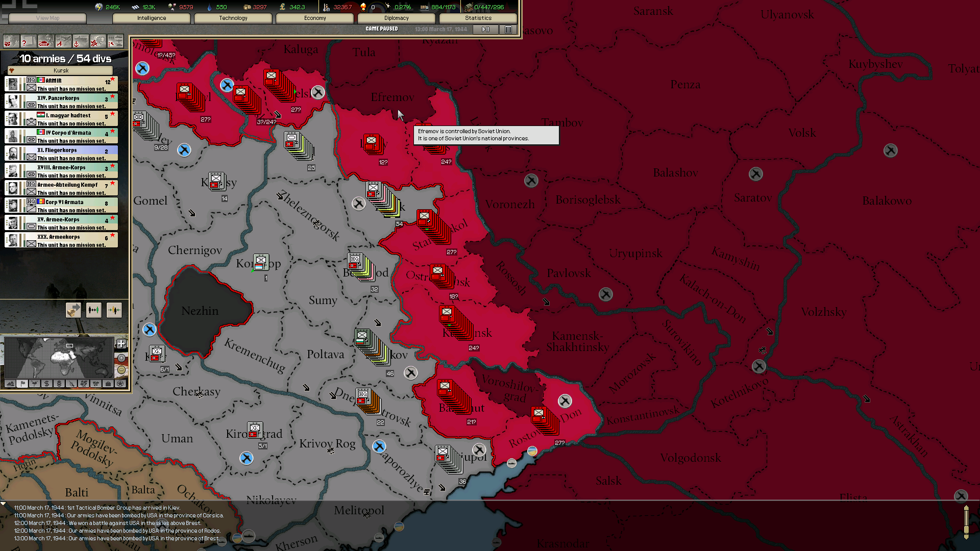Open the Technology tab
The height and width of the screenshot is (551, 980).
233,18
